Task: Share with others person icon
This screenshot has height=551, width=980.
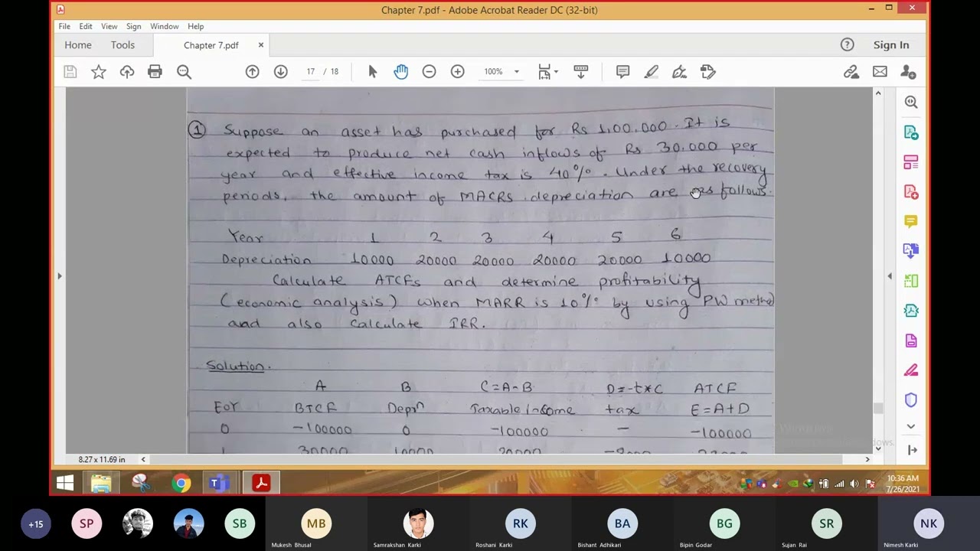Action: 908,72
